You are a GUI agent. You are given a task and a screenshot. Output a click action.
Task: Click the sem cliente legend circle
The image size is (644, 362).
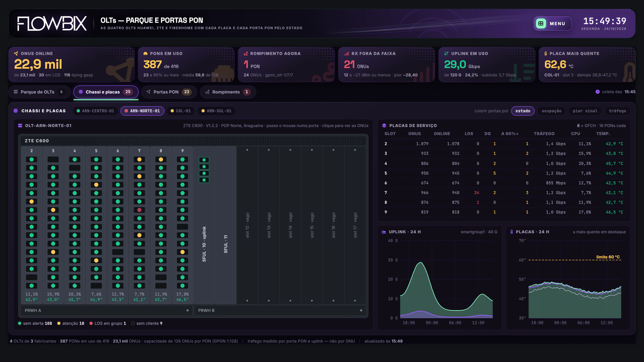tap(133, 323)
